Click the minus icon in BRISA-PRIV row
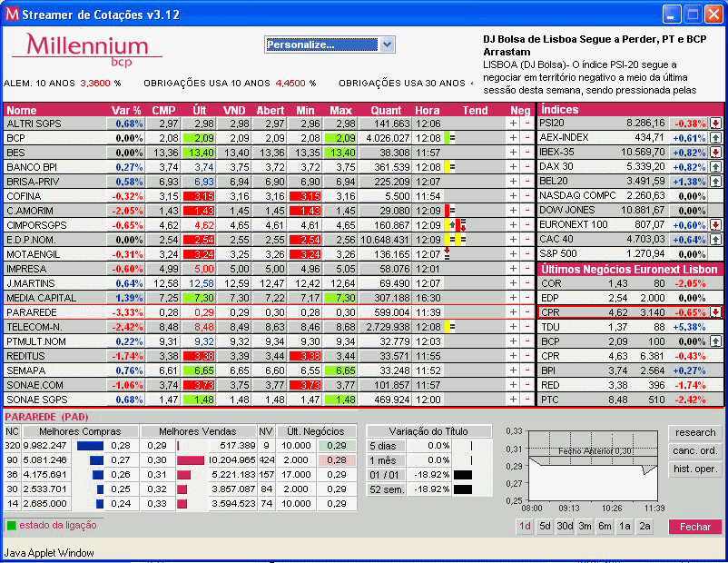Viewport: 728px width, 563px height. (x=527, y=182)
